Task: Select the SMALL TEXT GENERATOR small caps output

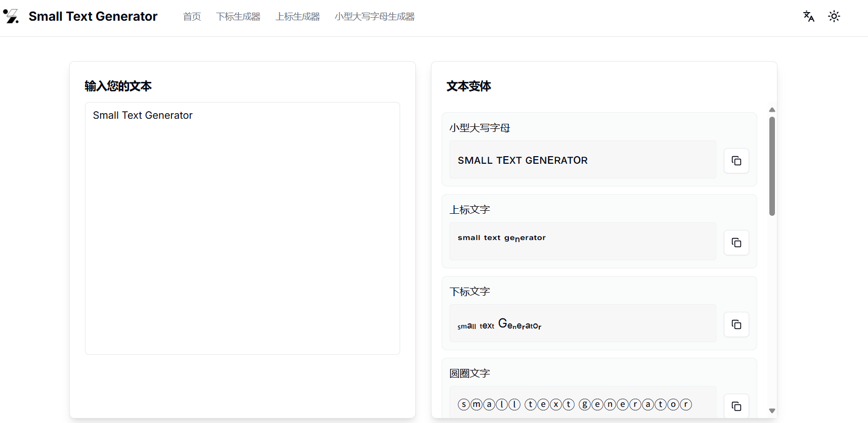Action: pos(523,160)
